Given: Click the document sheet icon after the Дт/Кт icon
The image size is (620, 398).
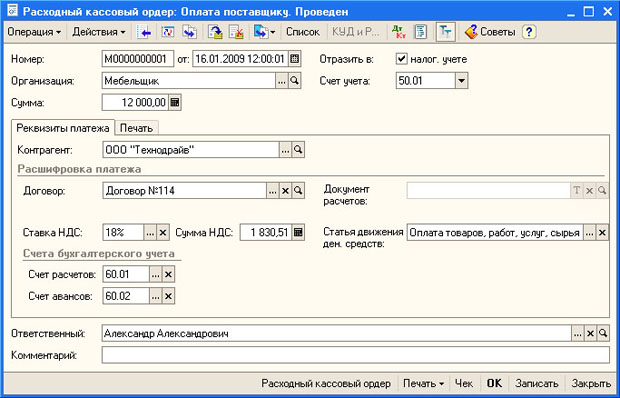Looking at the screenshot, I should 421,32.
